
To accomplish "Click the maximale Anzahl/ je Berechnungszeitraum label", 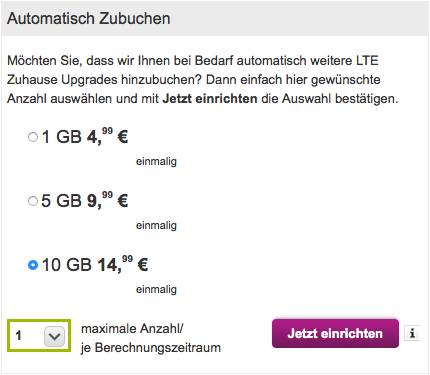I will click(151, 338).
